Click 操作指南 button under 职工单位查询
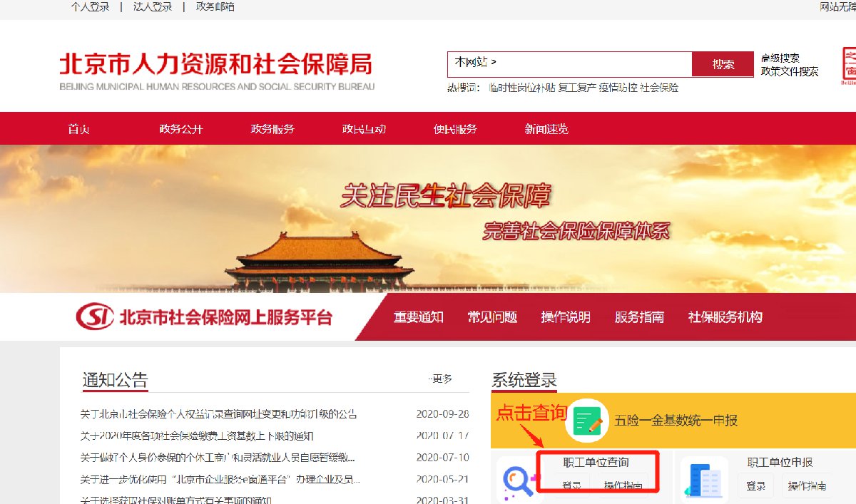 623,486
